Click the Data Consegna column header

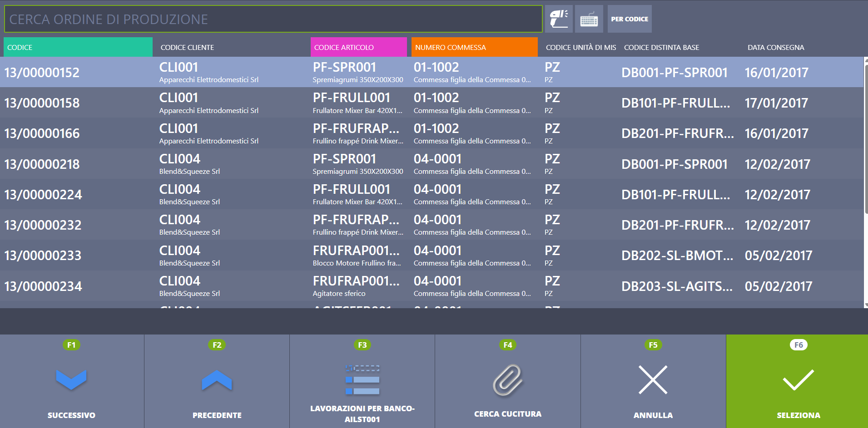pyautogui.click(x=776, y=47)
